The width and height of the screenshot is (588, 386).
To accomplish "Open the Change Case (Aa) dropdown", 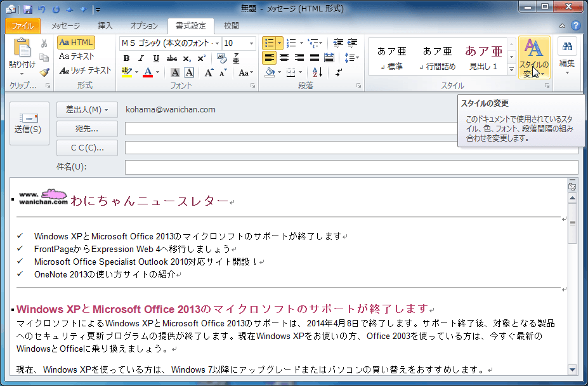I will (245, 72).
